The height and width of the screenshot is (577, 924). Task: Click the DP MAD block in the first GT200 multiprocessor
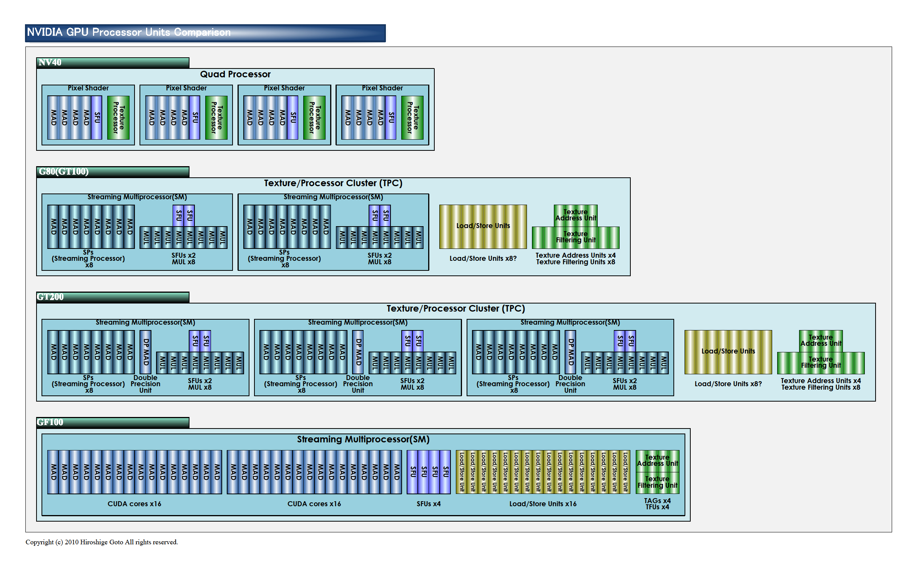point(146,352)
